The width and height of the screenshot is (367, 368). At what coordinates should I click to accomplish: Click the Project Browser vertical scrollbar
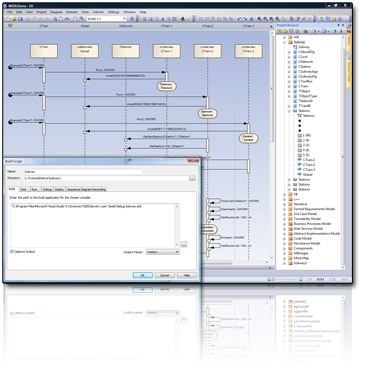pos(344,151)
